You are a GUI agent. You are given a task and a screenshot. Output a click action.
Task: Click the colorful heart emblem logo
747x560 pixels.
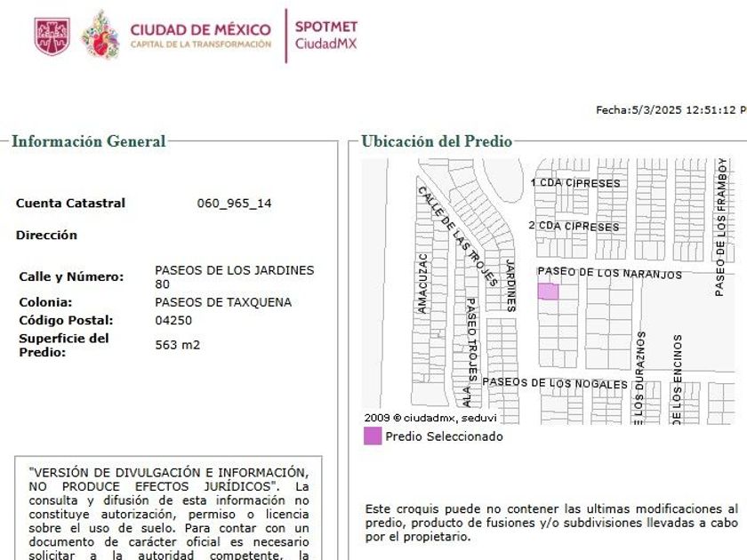100,35
